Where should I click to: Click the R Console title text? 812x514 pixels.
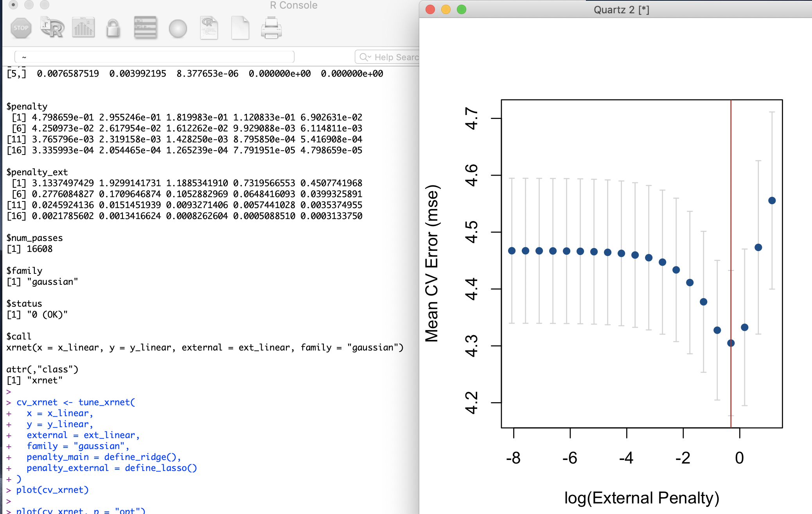(293, 5)
